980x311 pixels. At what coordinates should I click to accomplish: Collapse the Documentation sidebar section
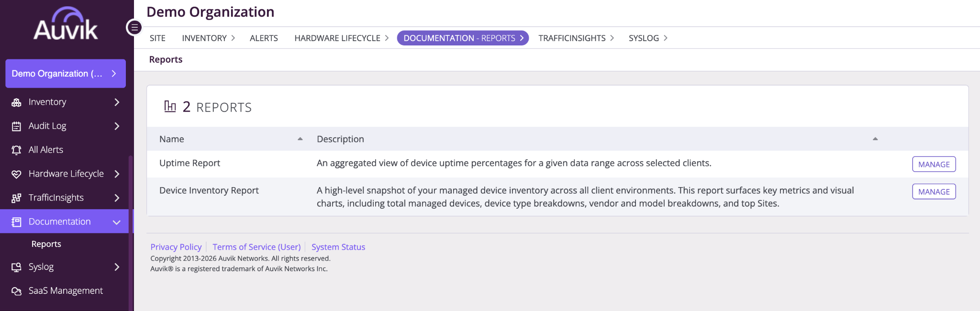click(116, 222)
